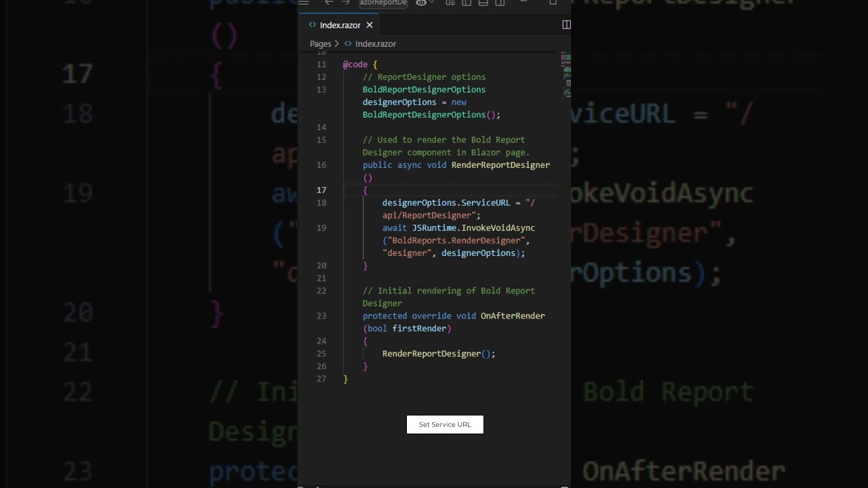This screenshot has width=868, height=488.
Task: Expand the Copilot dropdown chevron
Action: pyautogui.click(x=431, y=3)
